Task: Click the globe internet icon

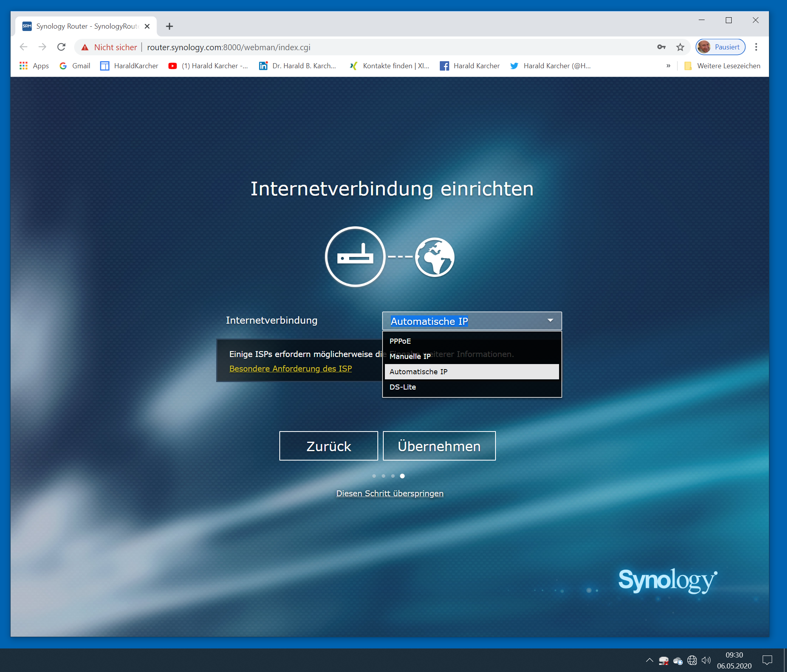Action: pos(435,257)
